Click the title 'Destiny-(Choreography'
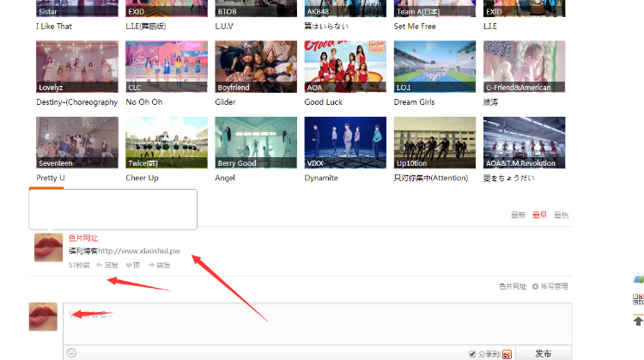Viewport: 644px width, 360px height. 77,102
